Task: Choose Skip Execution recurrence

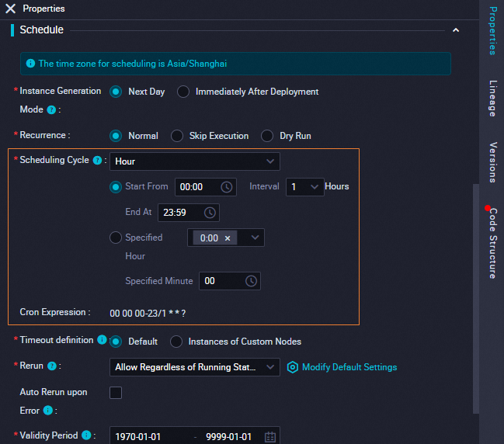Action: coord(177,136)
